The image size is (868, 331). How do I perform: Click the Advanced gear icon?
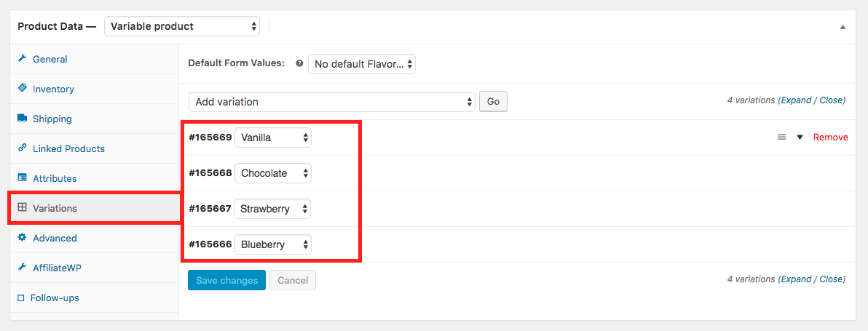(22, 238)
